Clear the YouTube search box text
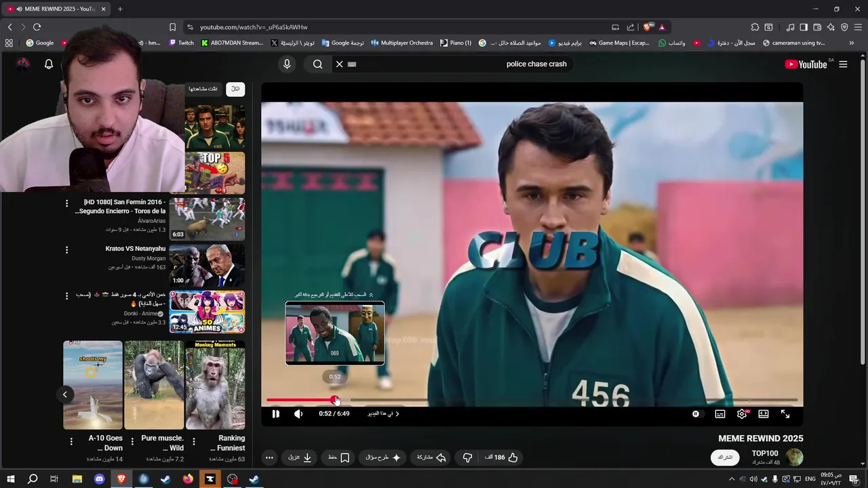 coord(340,64)
